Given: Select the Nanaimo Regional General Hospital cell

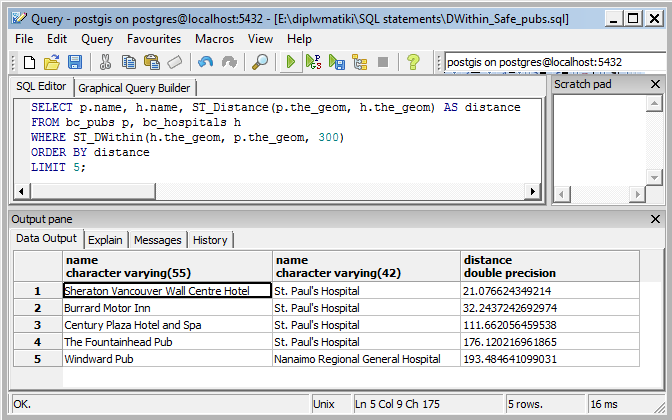Looking at the screenshot, I should point(366,359).
